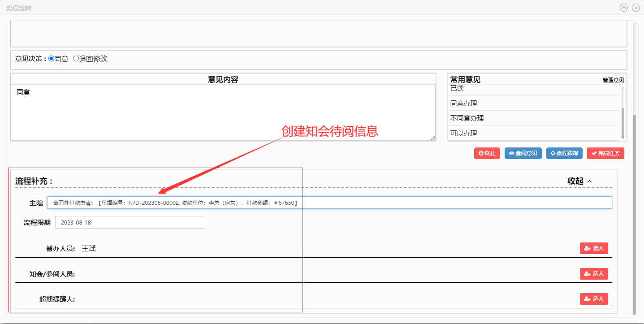Open 管理意见 link
Screen dimensions: 644x324
[x=613, y=80]
